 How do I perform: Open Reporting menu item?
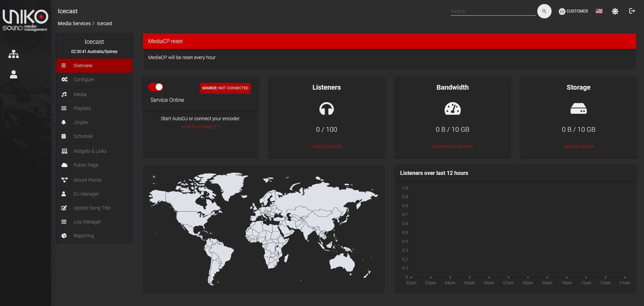click(94, 236)
